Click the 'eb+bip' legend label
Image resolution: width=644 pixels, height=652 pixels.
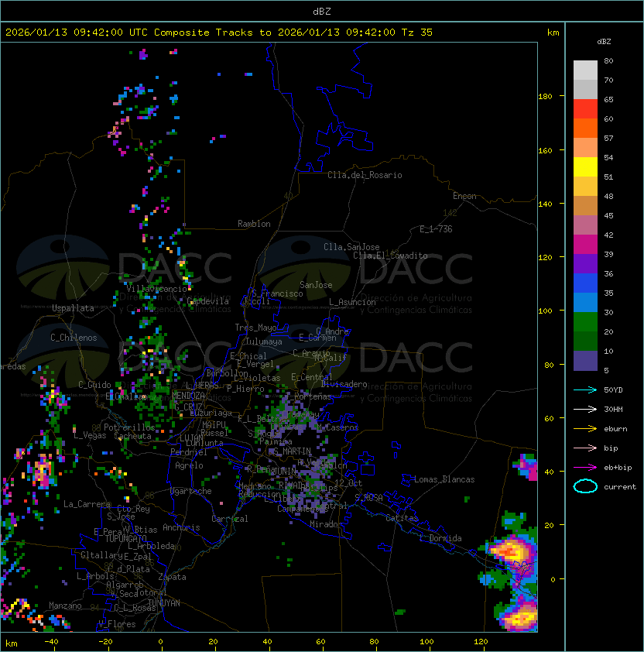coord(618,468)
